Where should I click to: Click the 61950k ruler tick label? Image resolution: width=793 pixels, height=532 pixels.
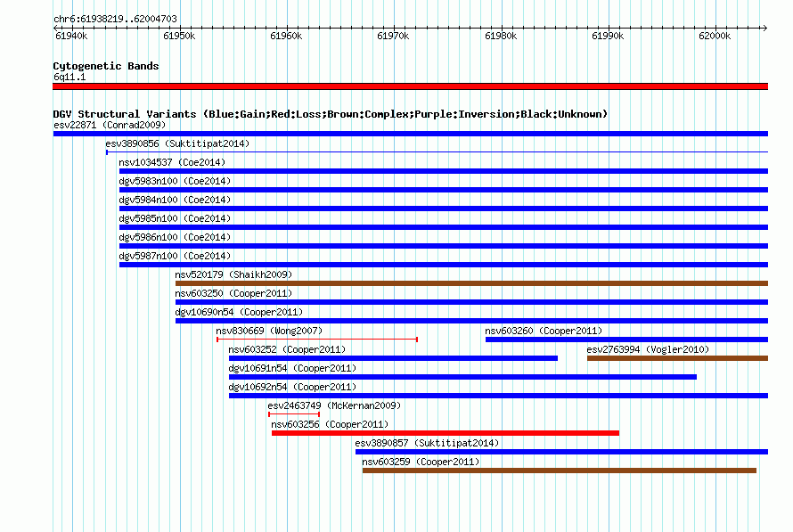point(179,36)
